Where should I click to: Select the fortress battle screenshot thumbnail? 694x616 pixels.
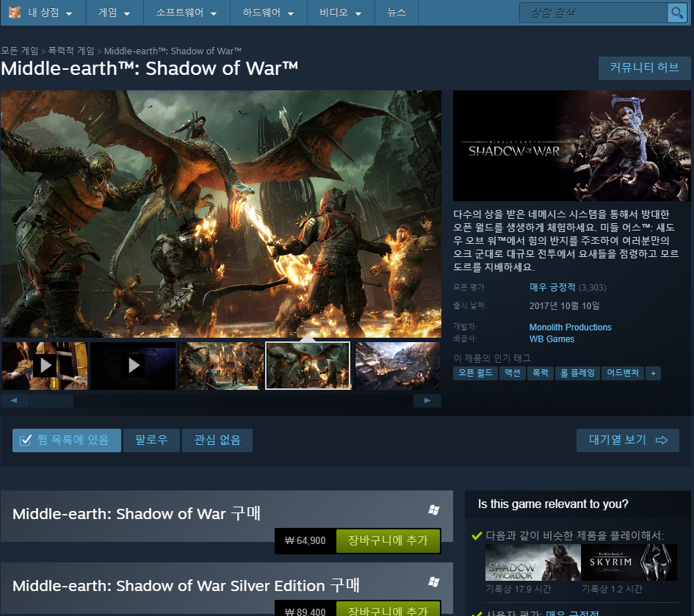[x=221, y=366]
